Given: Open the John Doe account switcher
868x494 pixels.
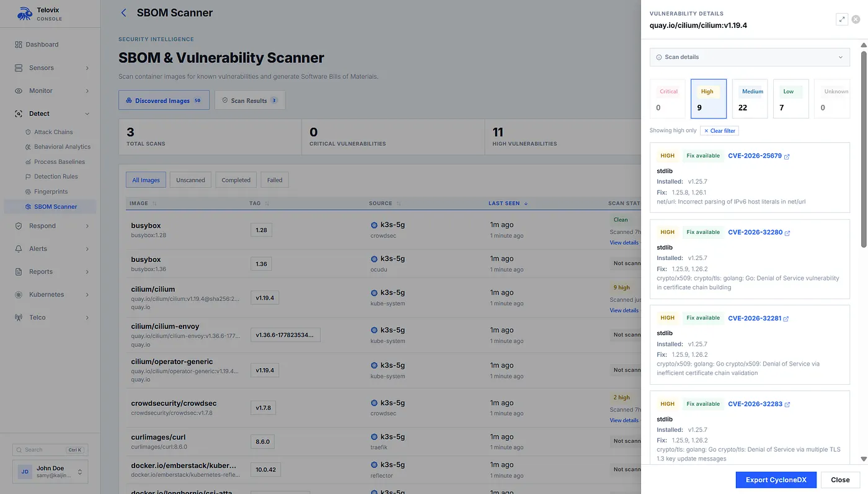Looking at the screenshot, I should tap(50, 472).
